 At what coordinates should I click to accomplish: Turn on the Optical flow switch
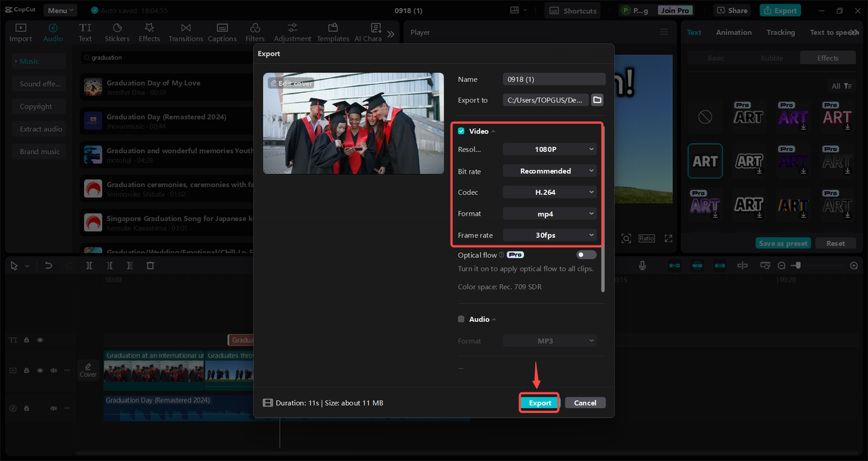click(x=587, y=255)
